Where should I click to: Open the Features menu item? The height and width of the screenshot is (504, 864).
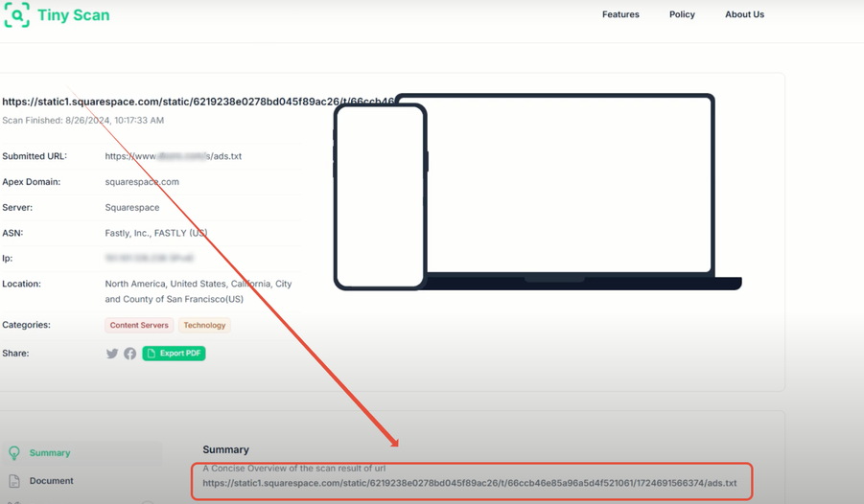pyautogui.click(x=620, y=14)
